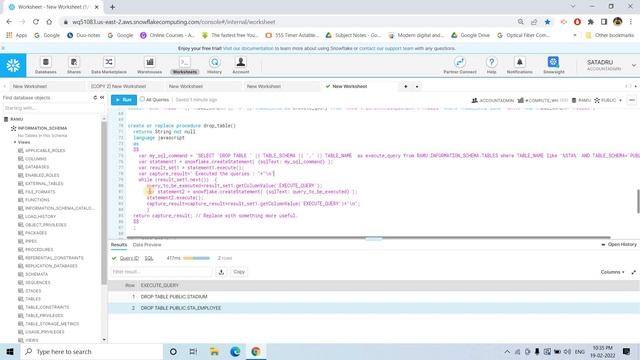
Task: Open worksheet tabs list dropdown
Action: click(417, 87)
